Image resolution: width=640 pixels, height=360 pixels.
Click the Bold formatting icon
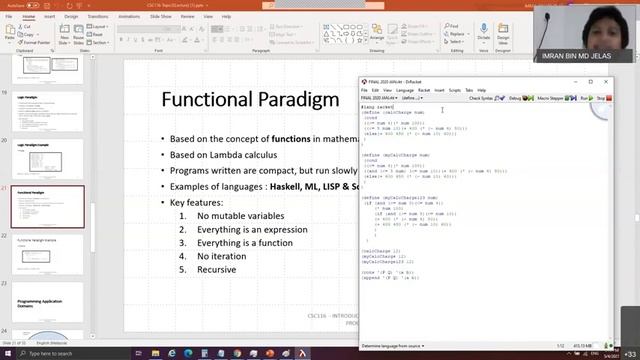121,40
